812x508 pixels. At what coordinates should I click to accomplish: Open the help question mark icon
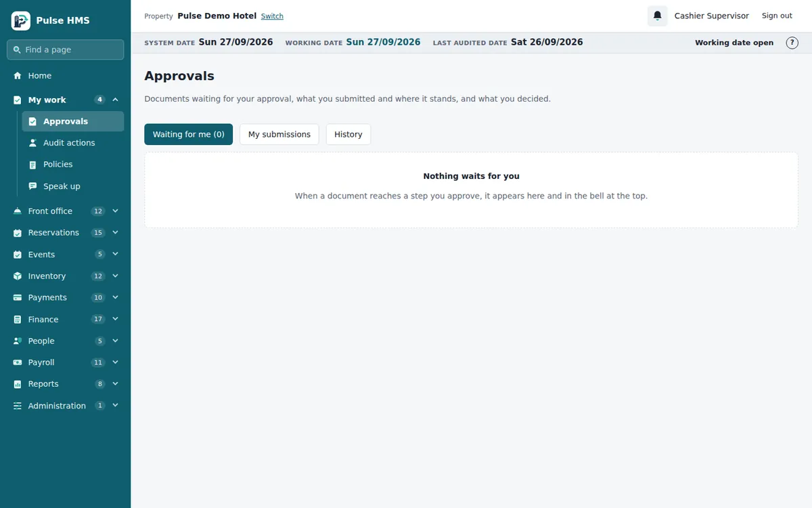(x=792, y=43)
